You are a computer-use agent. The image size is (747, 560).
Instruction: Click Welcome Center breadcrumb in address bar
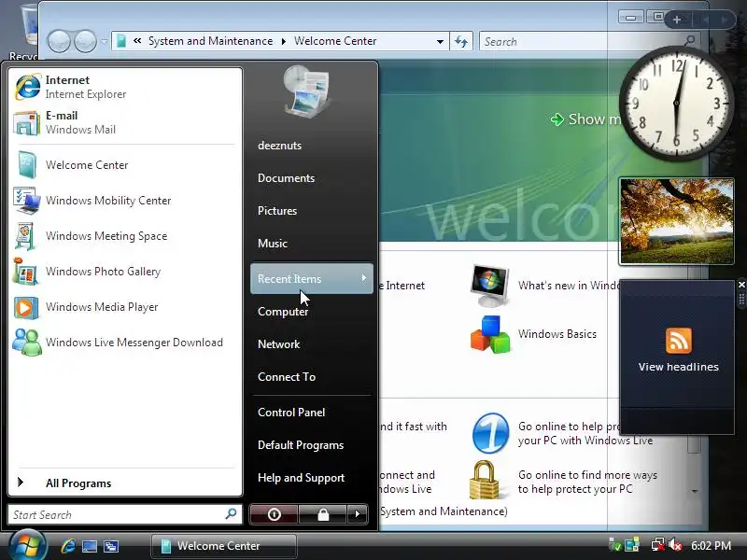335,41
